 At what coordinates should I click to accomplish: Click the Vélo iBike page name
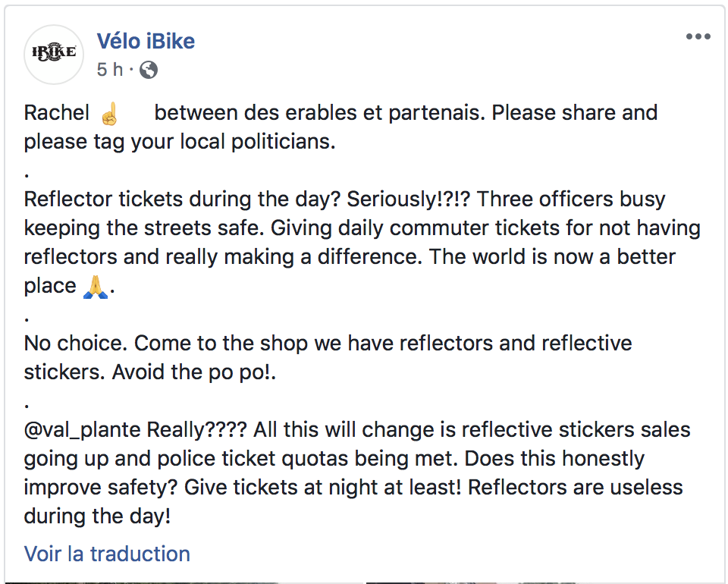(x=146, y=41)
